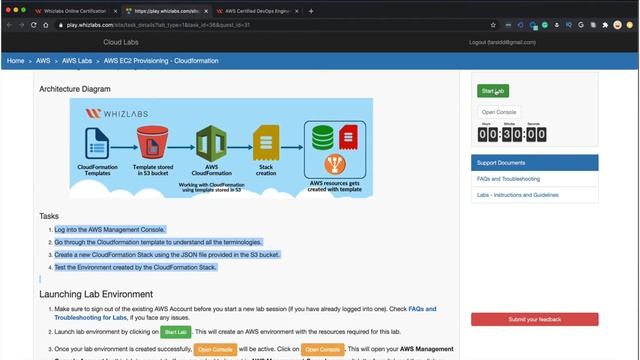Reload the page with the refresh icon
The height and width of the screenshot is (360, 640).
point(33,25)
